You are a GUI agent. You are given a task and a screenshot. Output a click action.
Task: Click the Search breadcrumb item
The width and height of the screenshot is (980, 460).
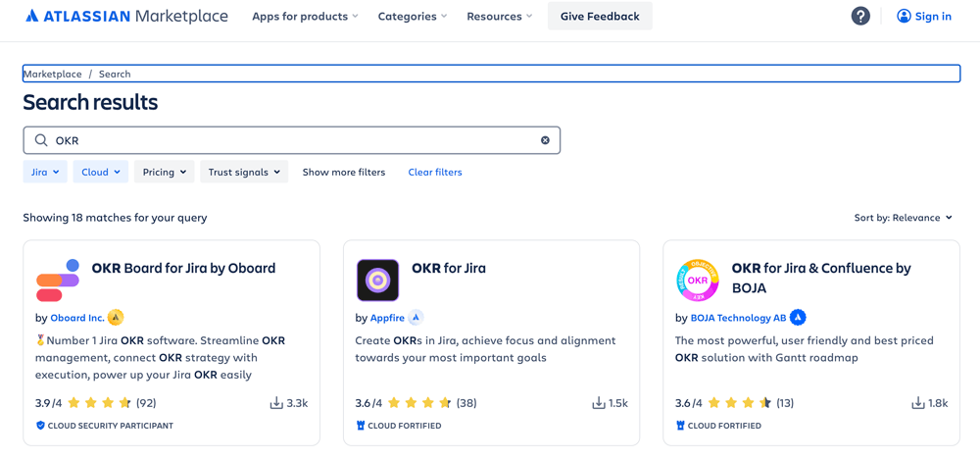(115, 74)
